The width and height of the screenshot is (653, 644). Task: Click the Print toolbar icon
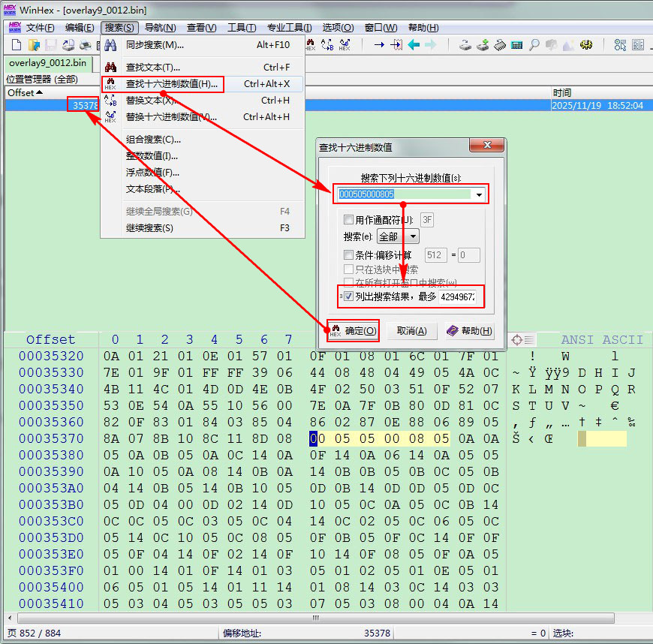[86, 44]
